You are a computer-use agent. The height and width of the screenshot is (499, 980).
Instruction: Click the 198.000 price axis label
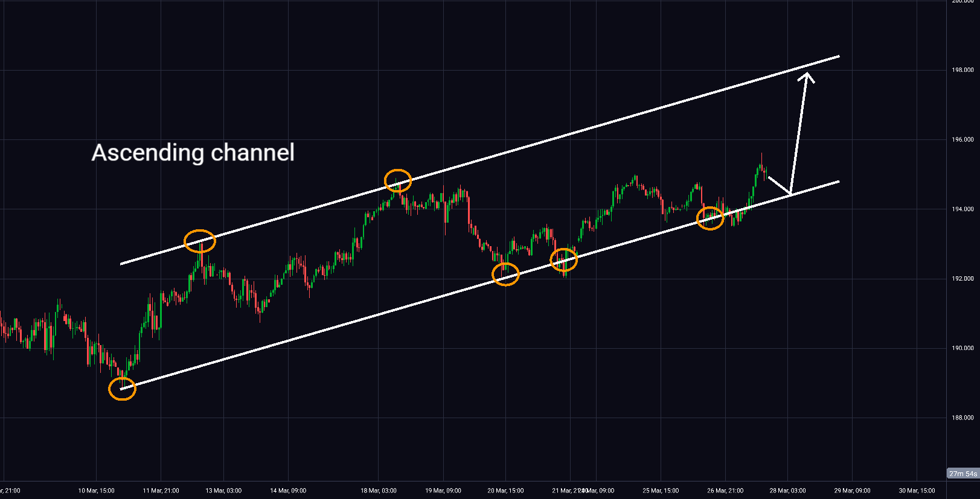pos(962,70)
